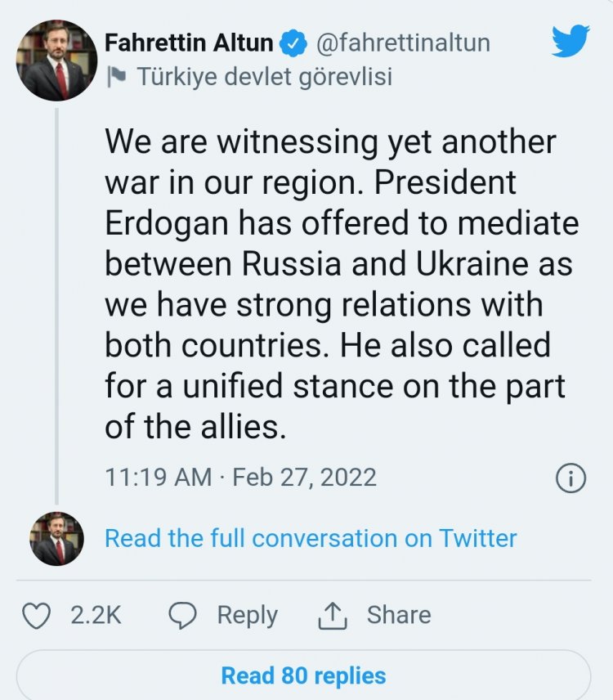Click the small avatar beside conversation link

57,538
